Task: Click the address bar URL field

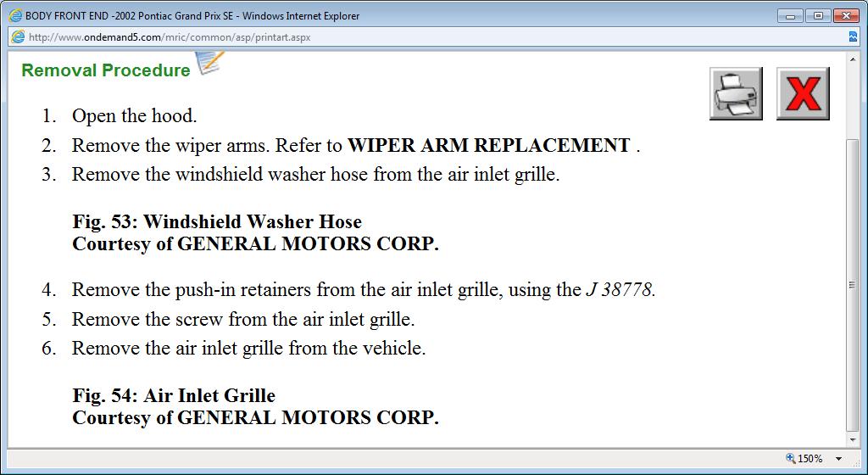Action: pos(426,37)
